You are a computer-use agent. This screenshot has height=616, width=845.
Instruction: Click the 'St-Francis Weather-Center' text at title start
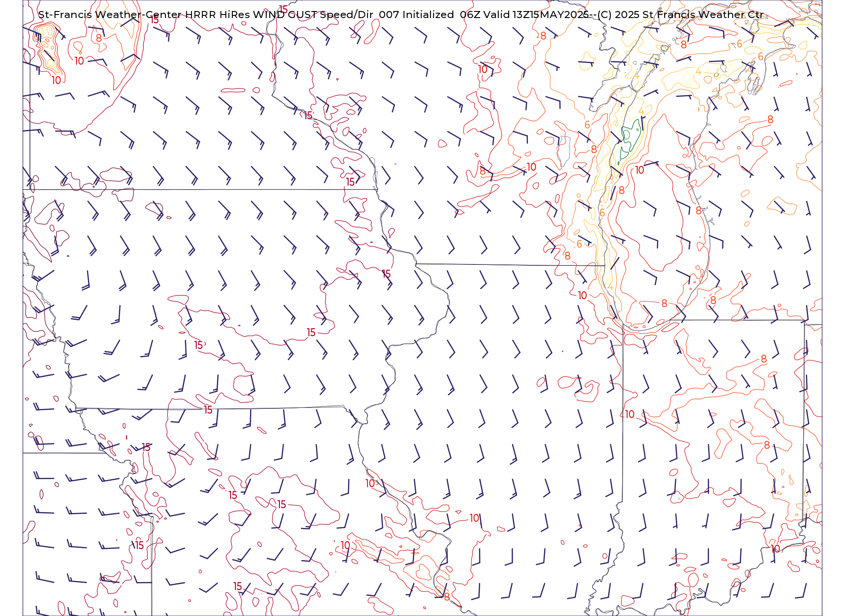click(x=110, y=15)
